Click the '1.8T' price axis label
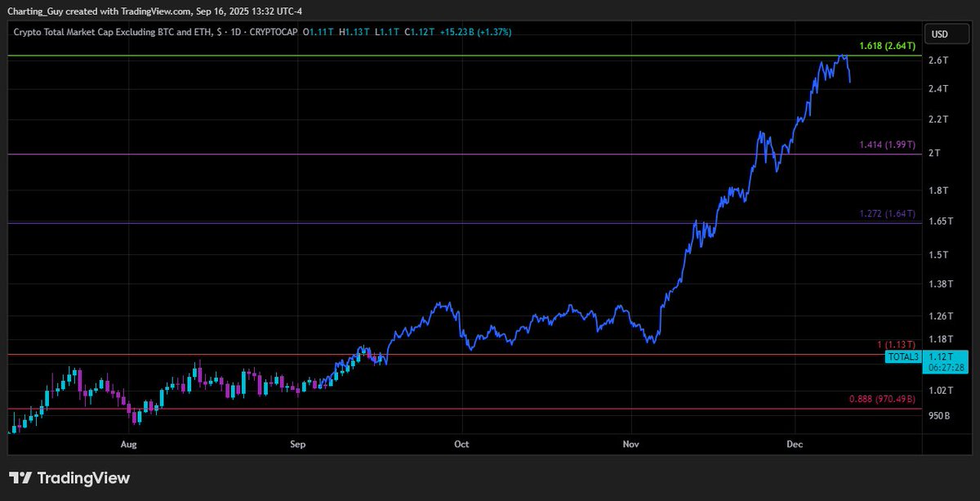This screenshot has width=980, height=501. [938, 190]
